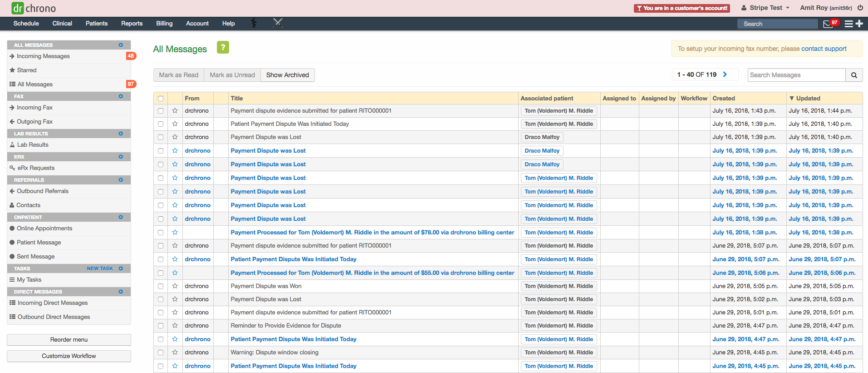
Task: Toggle the select-all messages checkbox in header
Action: (161, 99)
